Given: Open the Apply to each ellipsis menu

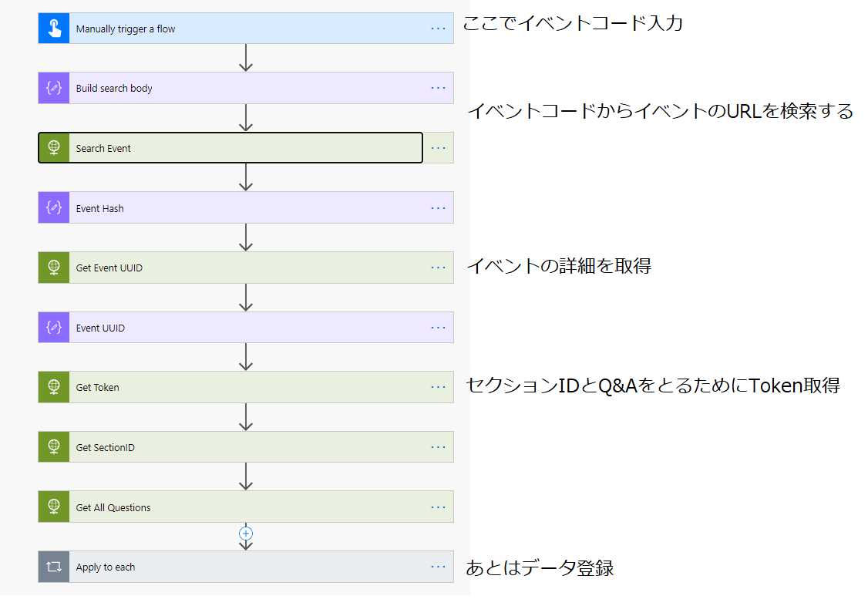Looking at the screenshot, I should 438,567.
